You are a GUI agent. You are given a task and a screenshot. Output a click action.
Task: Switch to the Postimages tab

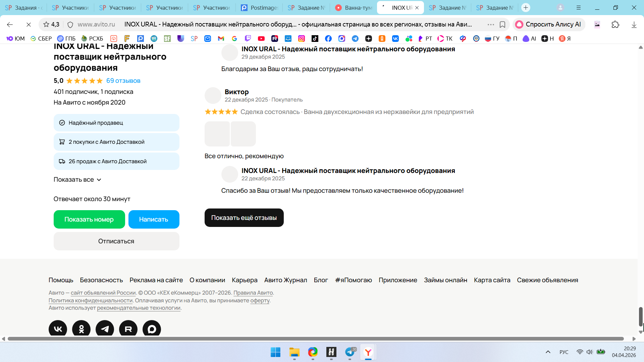pyautogui.click(x=259, y=7)
